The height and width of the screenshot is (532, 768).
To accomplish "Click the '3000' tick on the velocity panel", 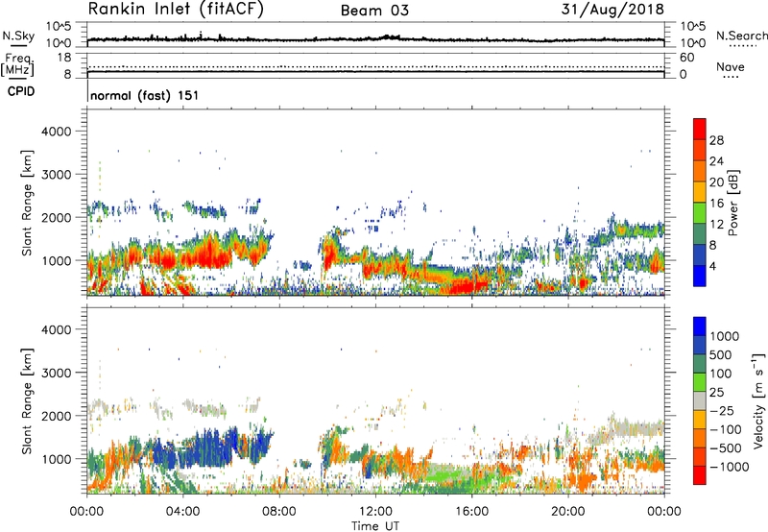I will click(56, 373).
